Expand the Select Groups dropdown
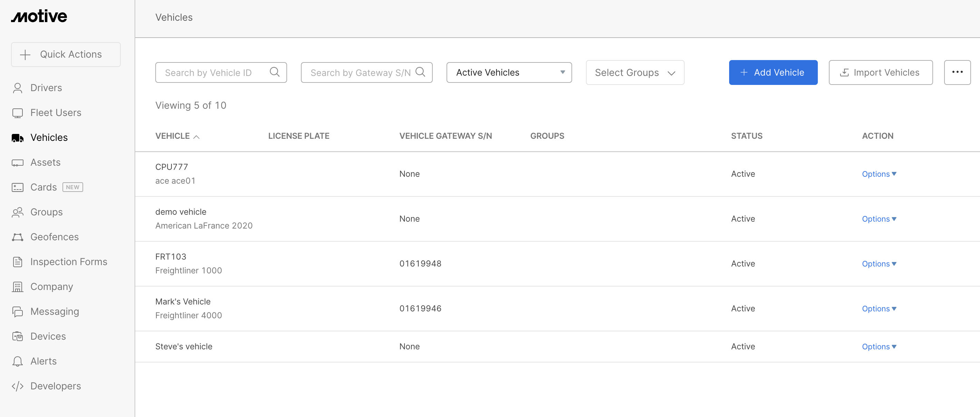980x417 pixels. pyautogui.click(x=635, y=72)
